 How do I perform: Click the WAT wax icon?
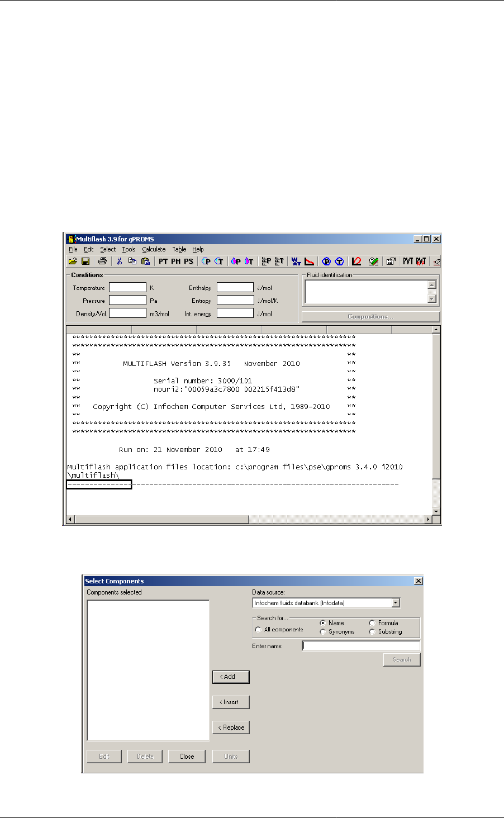click(296, 261)
